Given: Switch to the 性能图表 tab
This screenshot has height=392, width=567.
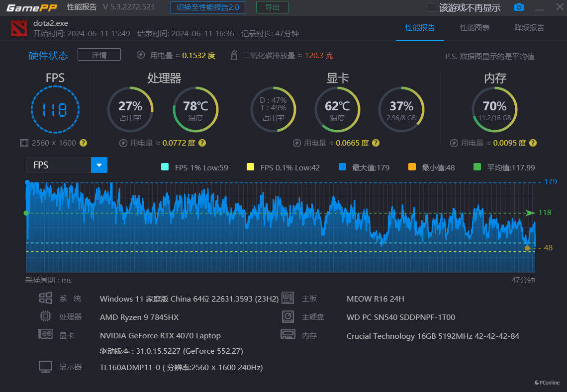Looking at the screenshot, I should click(474, 28).
